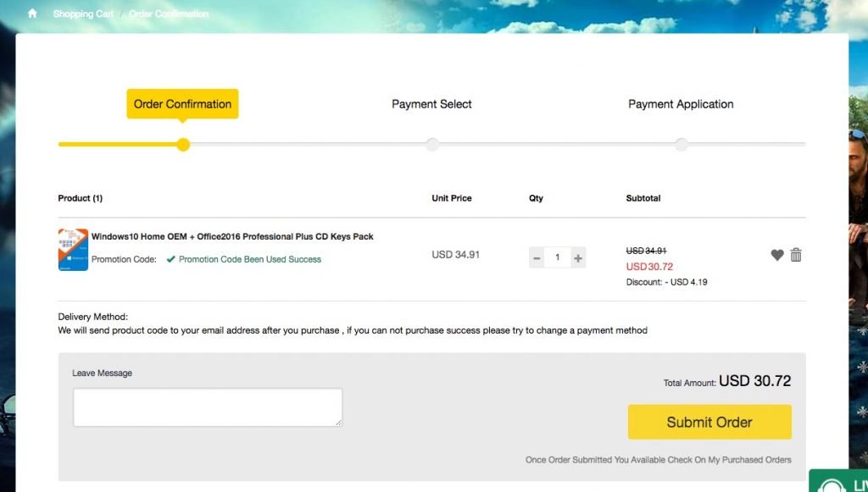Open the Windows10 Home OEM product title

pyautogui.click(x=232, y=236)
